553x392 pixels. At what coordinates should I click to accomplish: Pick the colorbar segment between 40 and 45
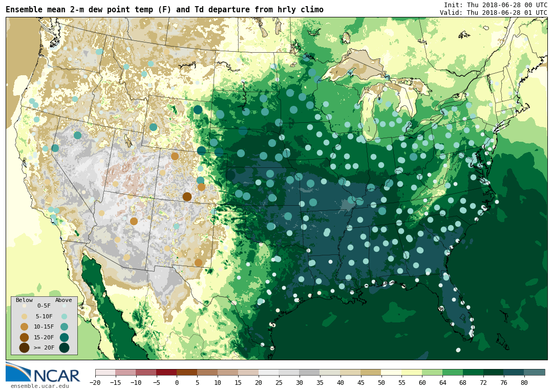pyautogui.click(x=351, y=372)
